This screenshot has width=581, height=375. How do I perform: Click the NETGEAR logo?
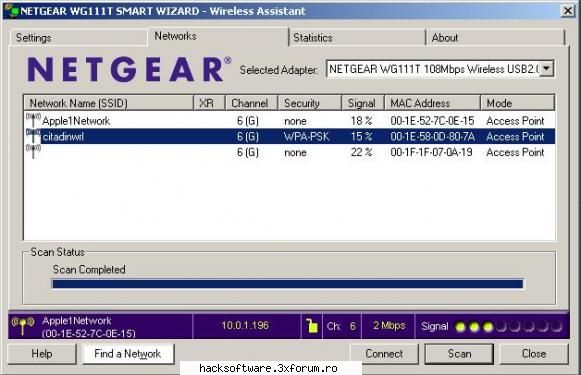129,69
